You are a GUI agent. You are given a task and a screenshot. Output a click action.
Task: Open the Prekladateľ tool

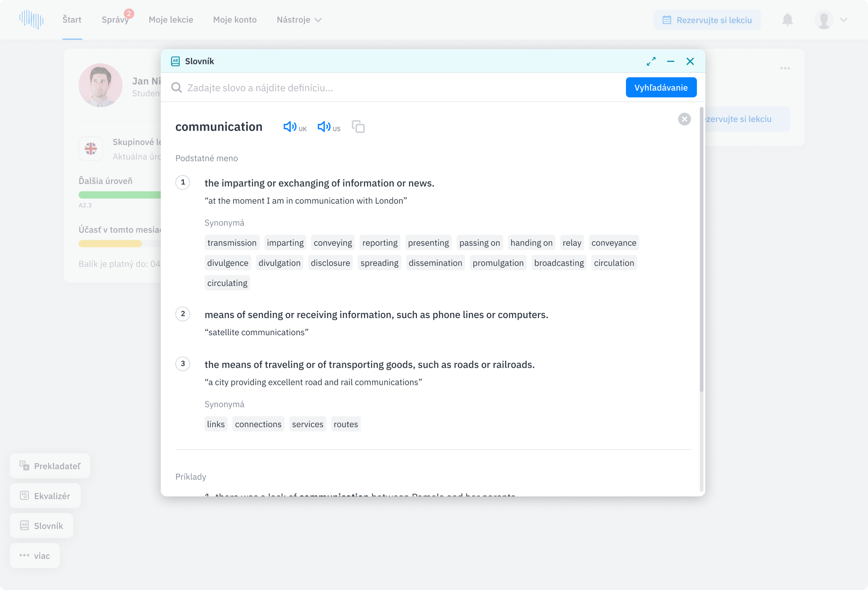[50, 466]
